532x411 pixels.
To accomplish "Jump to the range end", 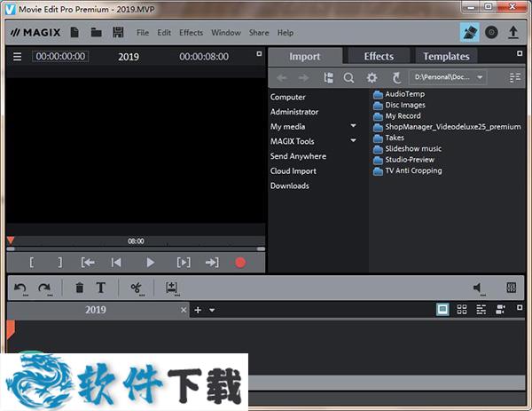I will pos(212,263).
